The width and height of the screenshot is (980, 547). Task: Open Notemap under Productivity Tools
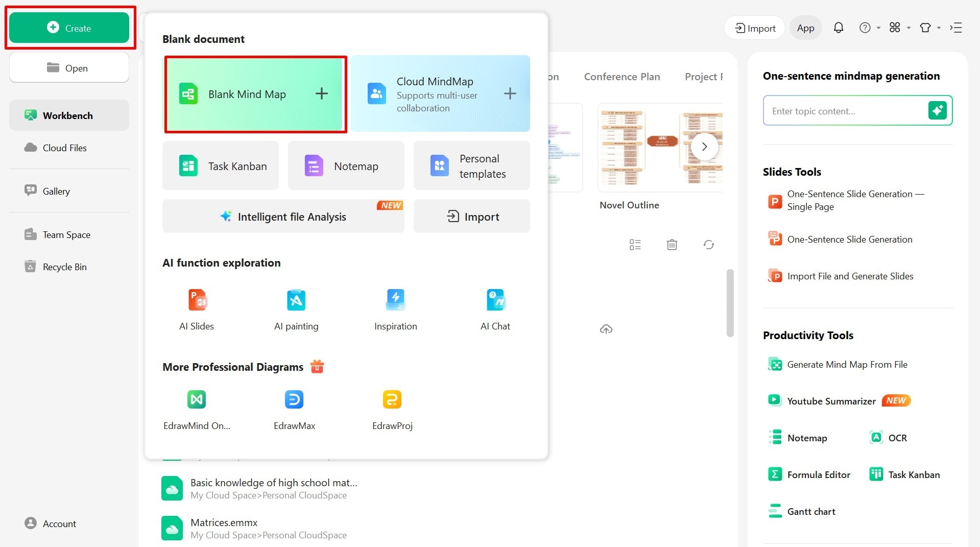[x=798, y=438]
